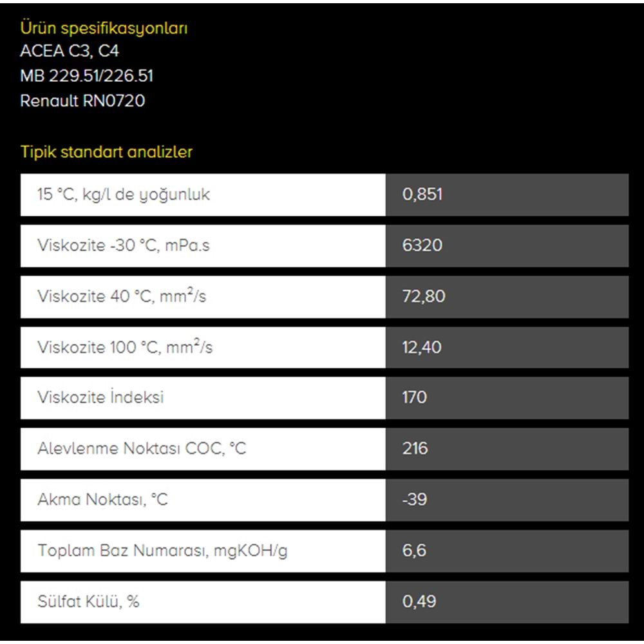Screen dimensions: 644x644
Task: Click the value 72,80
Action: pos(424,296)
